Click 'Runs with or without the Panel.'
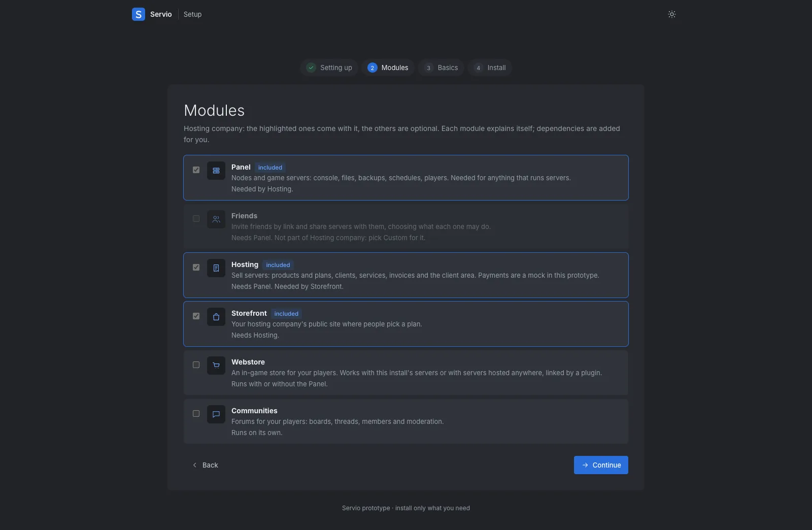Screen dimensions: 812x530 coord(280,384)
